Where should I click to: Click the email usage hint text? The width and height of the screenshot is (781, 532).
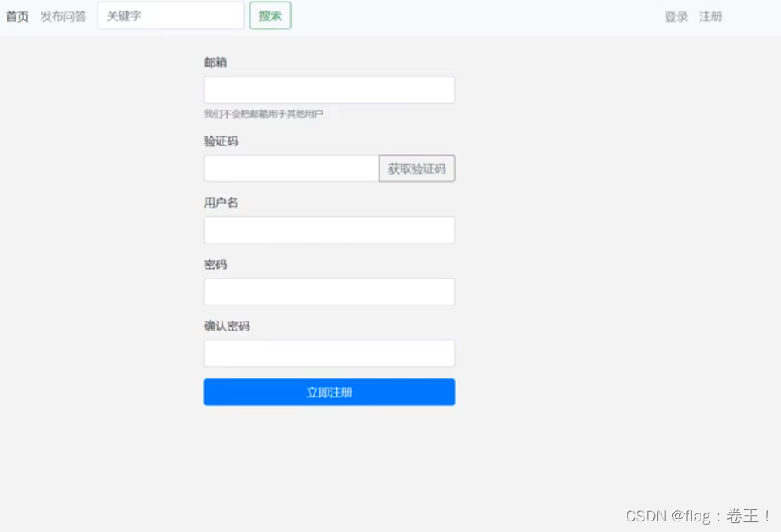pyautogui.click(x=260, y=113)
